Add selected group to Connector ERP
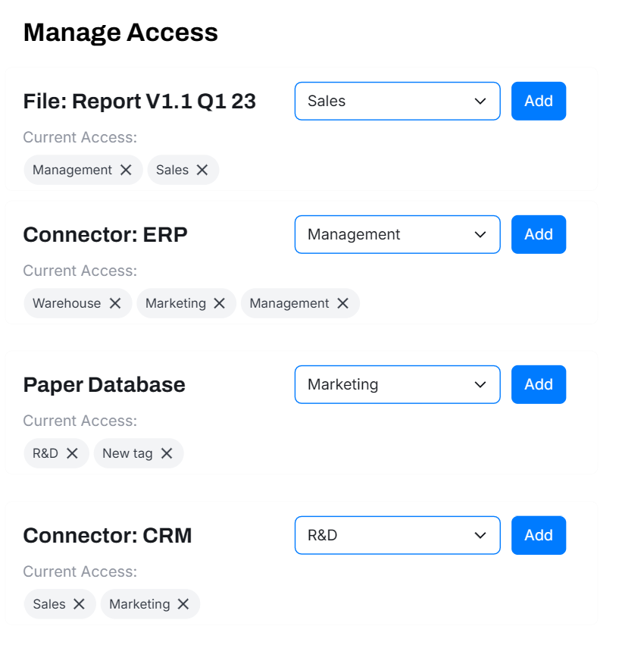 539,235
